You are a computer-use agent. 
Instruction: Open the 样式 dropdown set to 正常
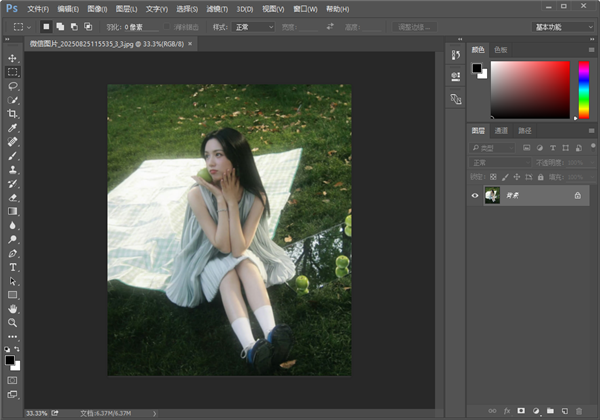pyautogui.click(x=252, y=26)
